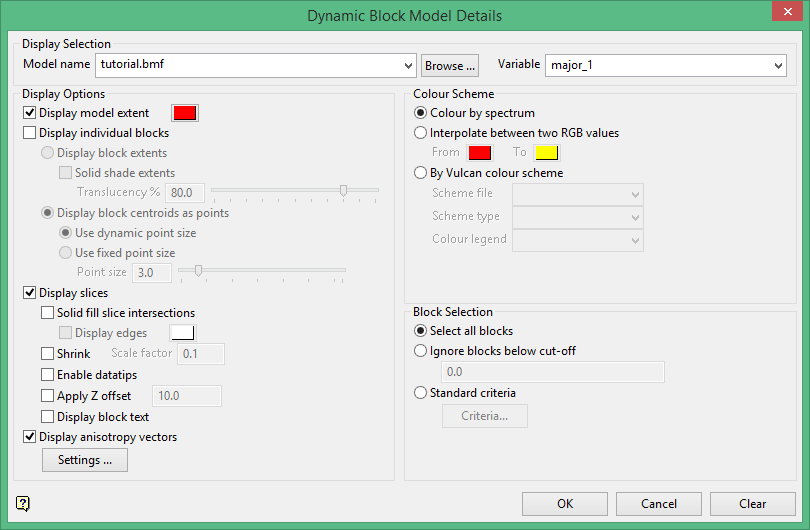Click the yellow To colour swatch

(x=546, y=153)
